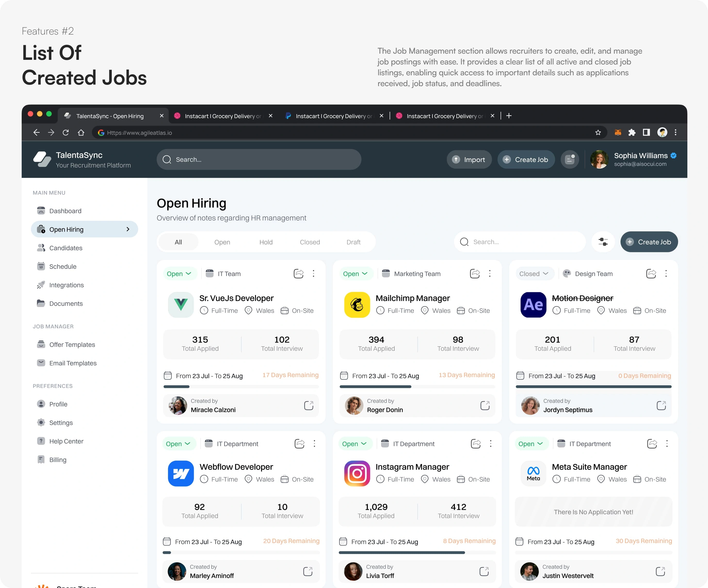This screenshot has width=708, height=588.
Task: Select the Draft filter tab
Action: pyautogui.click(x=353, y=242)
